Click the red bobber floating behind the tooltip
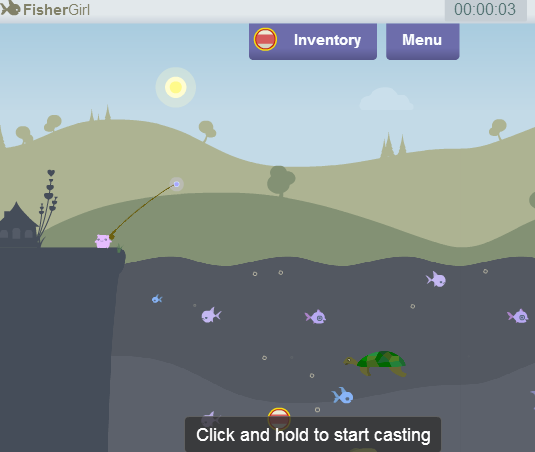535x452 pixels. (279, 419)
